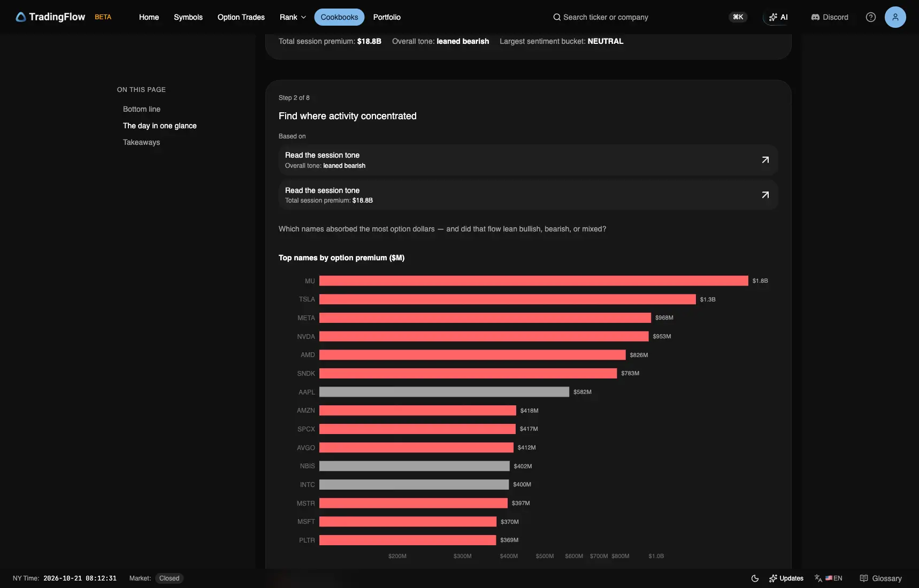919x588 pixels.
Task: Click the SNDK ticker label
Action: click(306, 373)
